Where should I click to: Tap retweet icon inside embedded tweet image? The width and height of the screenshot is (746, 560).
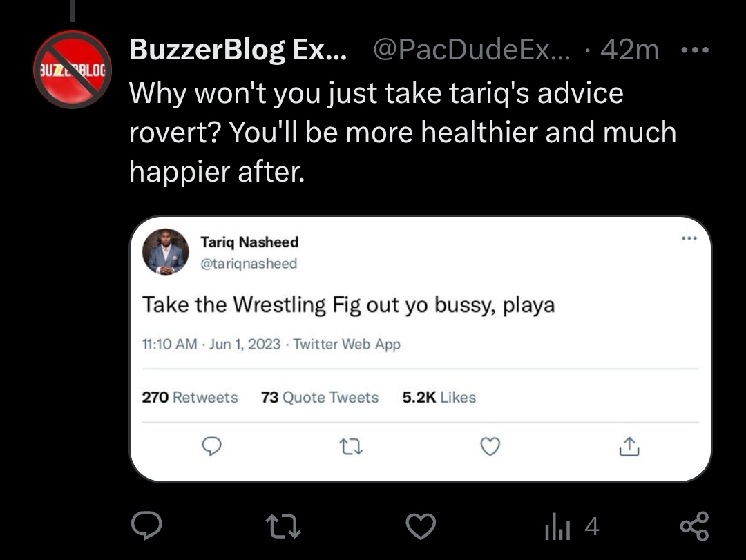[x=352, y=448]
